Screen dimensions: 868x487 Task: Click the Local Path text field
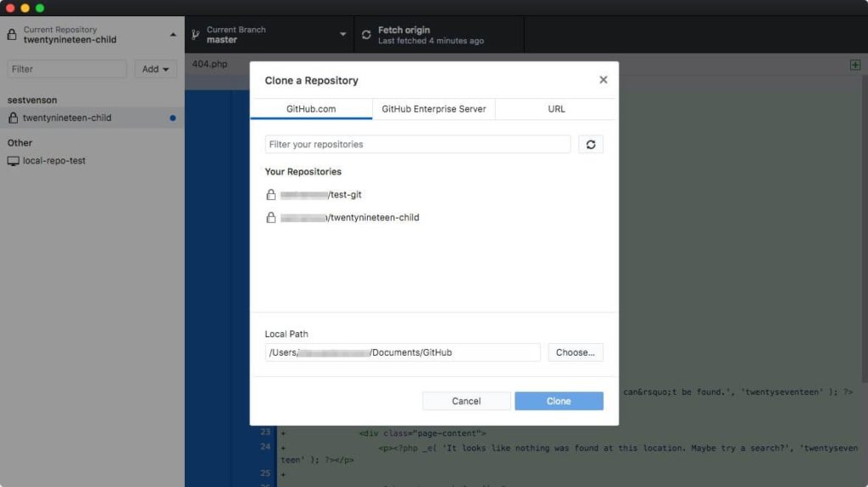tap(403, 352)
